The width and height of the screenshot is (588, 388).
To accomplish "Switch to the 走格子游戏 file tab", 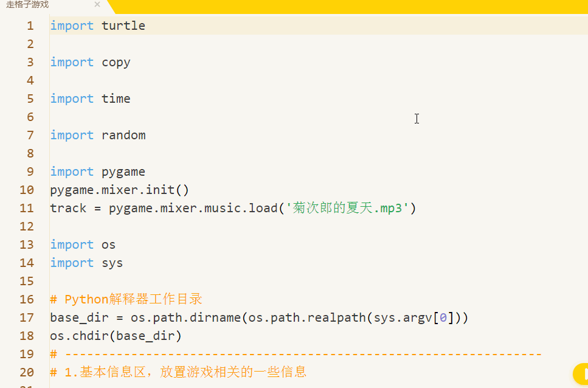I will (27, 5).
